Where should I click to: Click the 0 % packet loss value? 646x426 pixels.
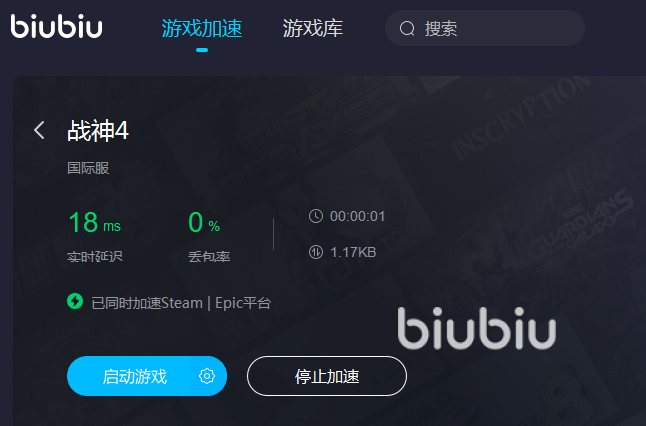pos(204,222)
